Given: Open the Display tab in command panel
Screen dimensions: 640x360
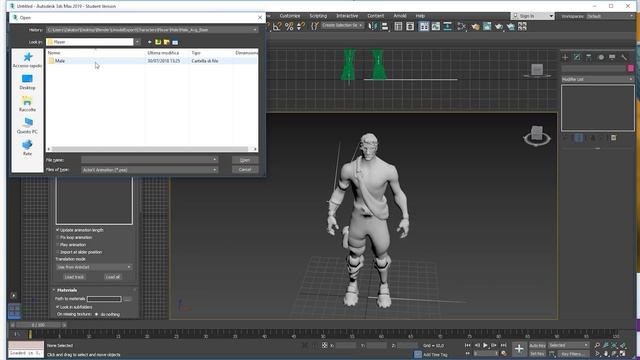Looking at the screenshot, I should pyautogui.click(x=612, y=57).
